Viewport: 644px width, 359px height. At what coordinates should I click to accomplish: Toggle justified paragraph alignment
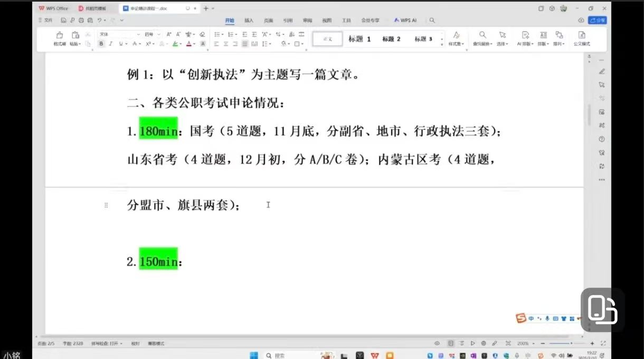click(245, 44)
